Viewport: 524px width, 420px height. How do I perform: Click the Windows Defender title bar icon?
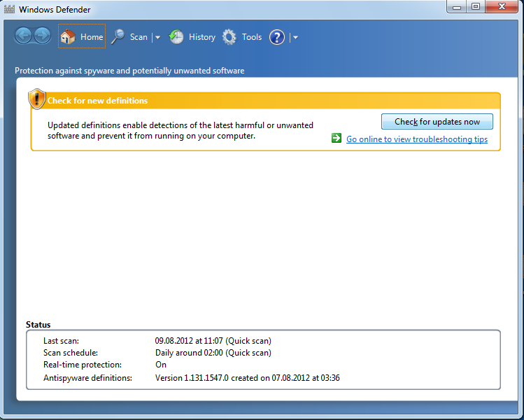click(x=9, y=10)
